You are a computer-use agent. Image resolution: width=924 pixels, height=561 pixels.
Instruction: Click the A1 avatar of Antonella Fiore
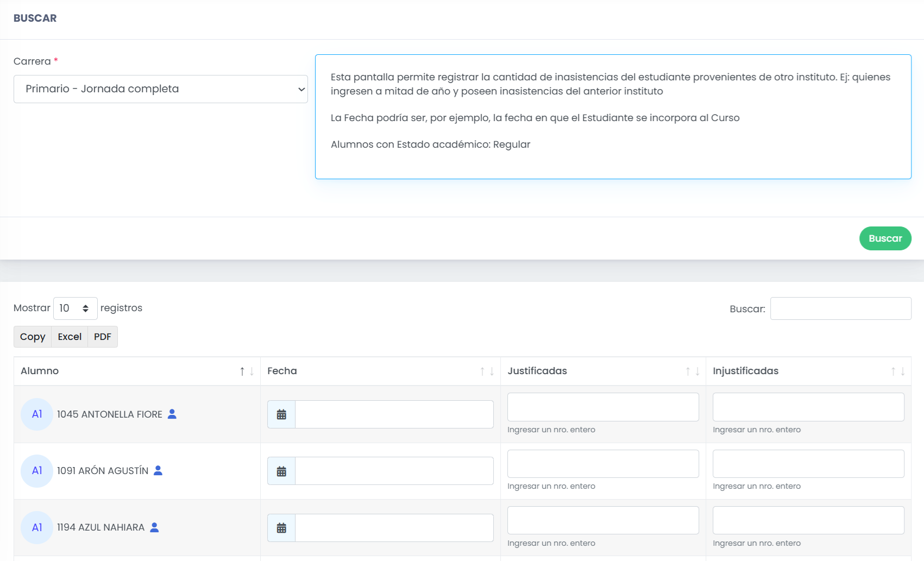click(x=37, y=414)
